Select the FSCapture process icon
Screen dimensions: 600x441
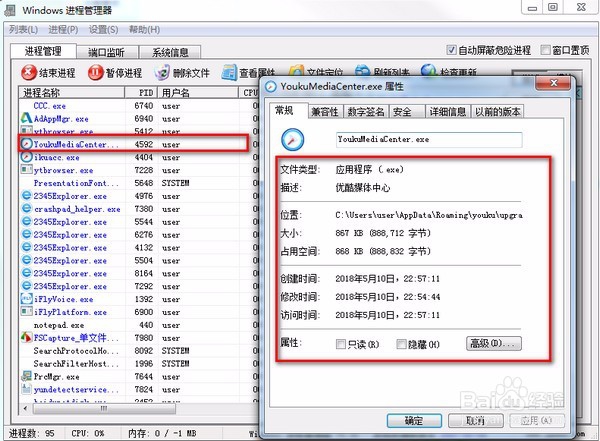pyautogui.click(x=26, y=337)
